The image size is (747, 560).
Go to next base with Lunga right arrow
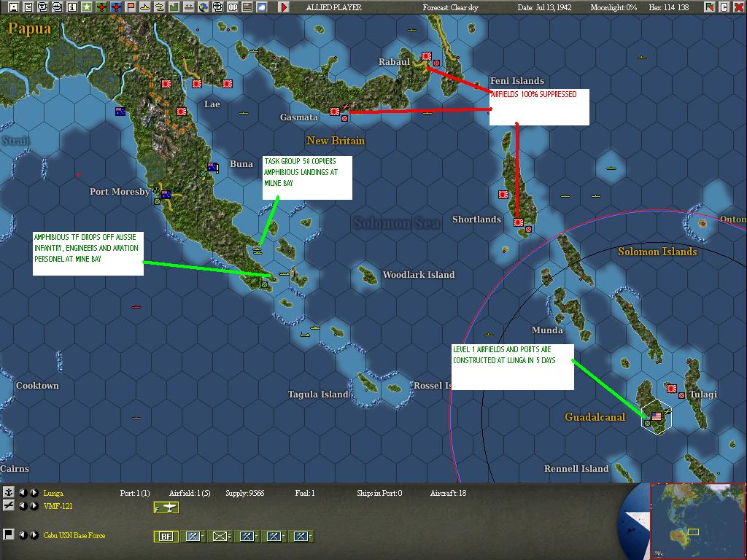click(34, 492)
